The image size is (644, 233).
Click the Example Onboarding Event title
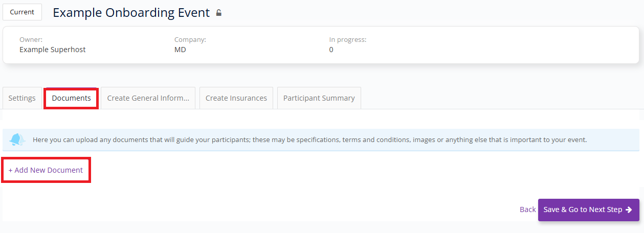coord(131,13)
